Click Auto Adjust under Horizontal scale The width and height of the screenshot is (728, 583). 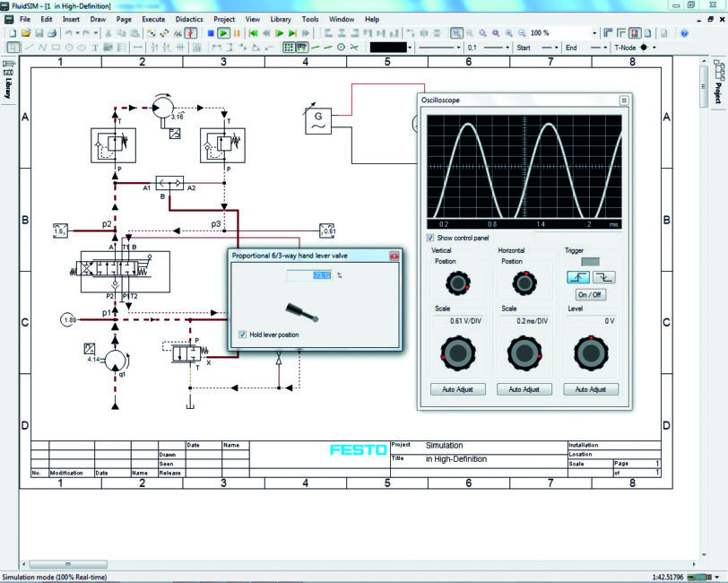524,389
